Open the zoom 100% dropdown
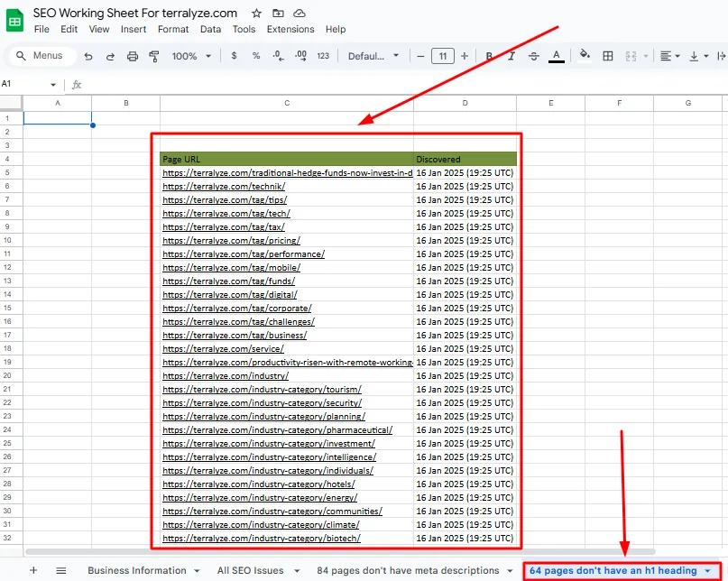Image resolution: width=728 pixels, height=581 pixels. pyautogui.click(x=191, y=56)
